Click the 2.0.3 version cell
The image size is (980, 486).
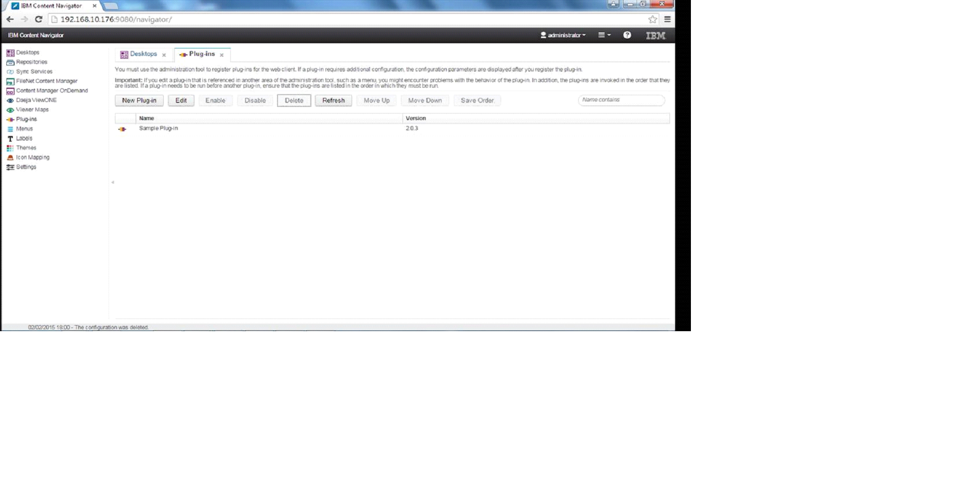[x=412, y=128]
